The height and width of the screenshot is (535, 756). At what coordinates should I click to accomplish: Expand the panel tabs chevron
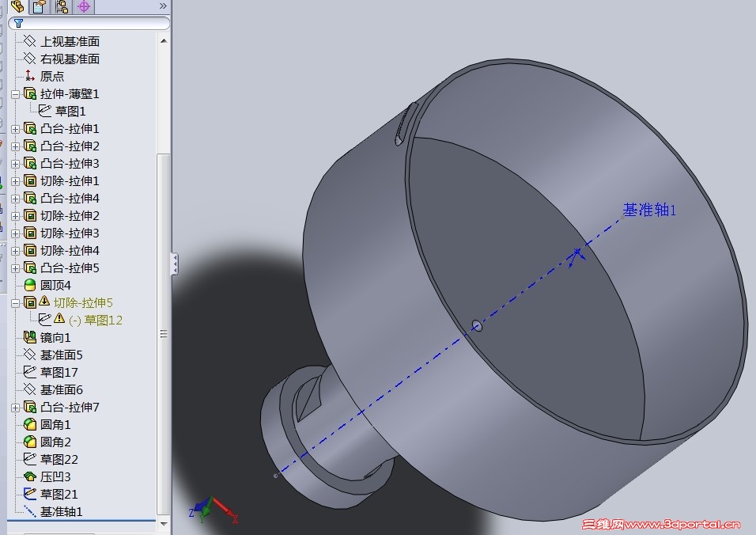pos(163,6)
